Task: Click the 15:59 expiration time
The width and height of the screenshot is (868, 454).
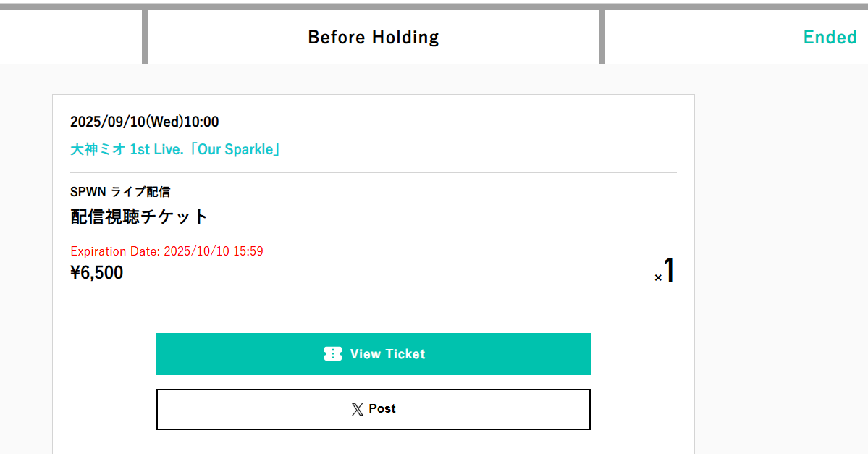Action: coord(248,251)
